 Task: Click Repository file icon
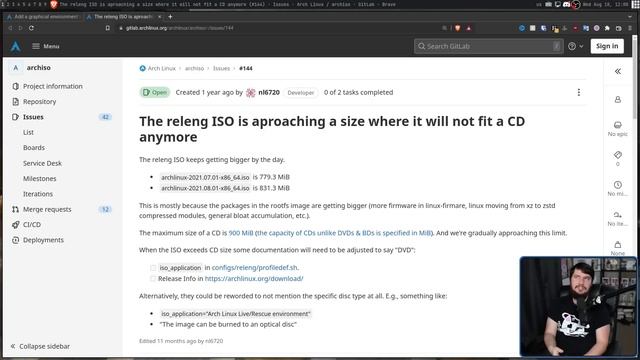coord(16,102)
